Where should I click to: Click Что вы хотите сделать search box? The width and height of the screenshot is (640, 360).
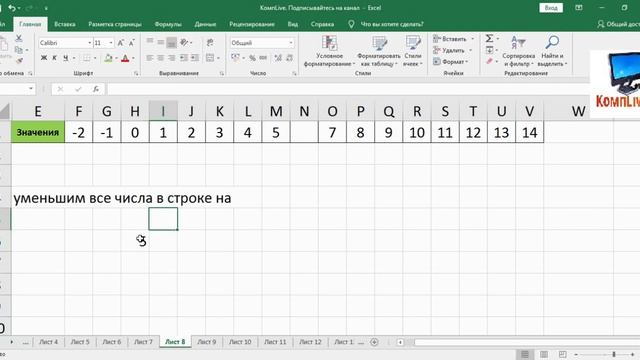click(x=392, y=24)
